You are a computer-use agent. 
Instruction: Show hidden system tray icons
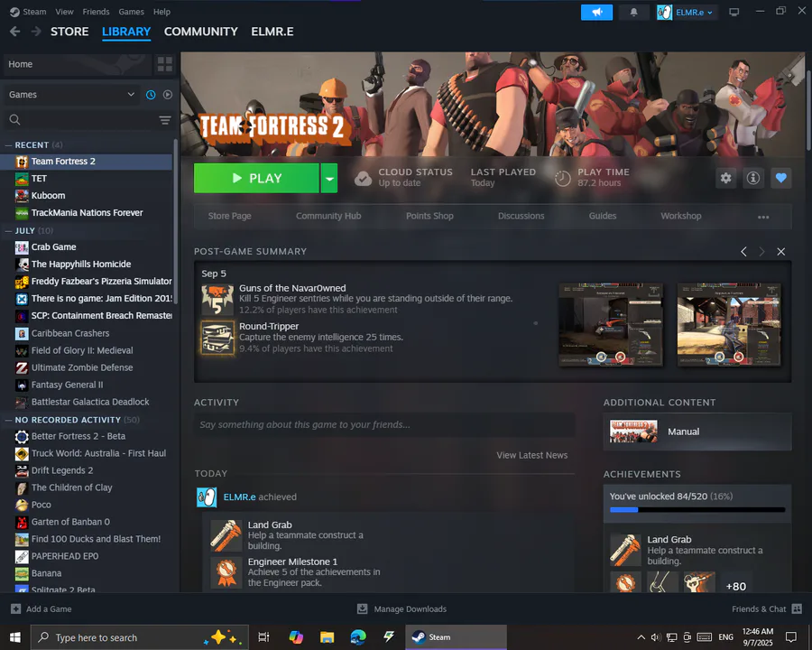(641, 637)
